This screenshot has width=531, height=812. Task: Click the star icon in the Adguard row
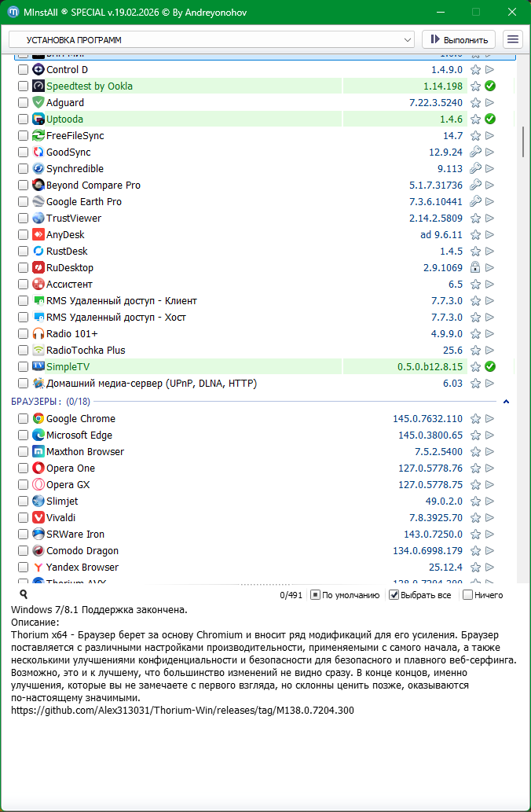[475, 103]
